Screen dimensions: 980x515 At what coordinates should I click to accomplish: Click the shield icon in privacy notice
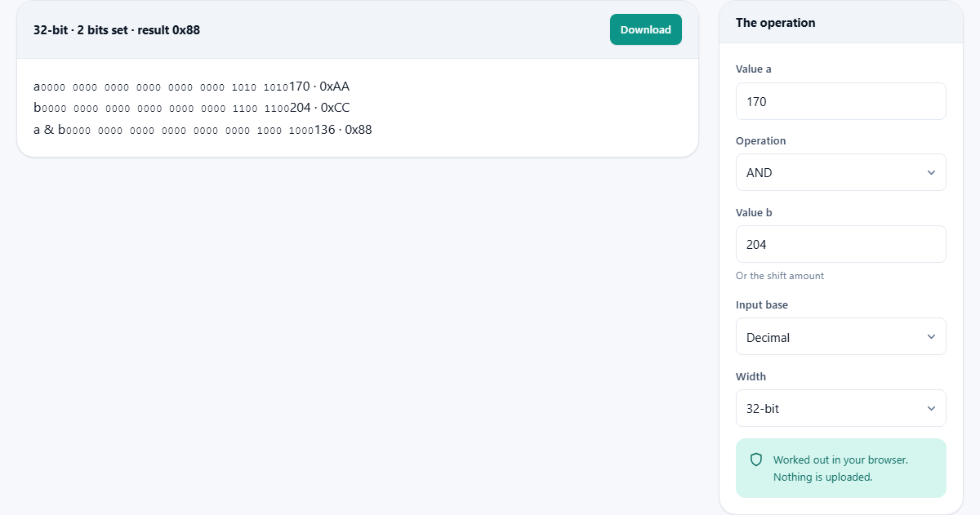point(756,460)
